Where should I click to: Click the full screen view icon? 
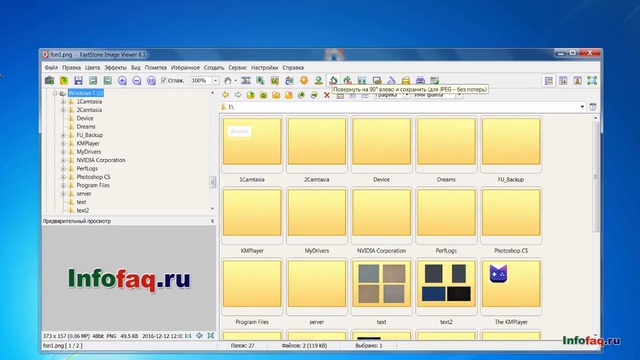click(592, 80)
